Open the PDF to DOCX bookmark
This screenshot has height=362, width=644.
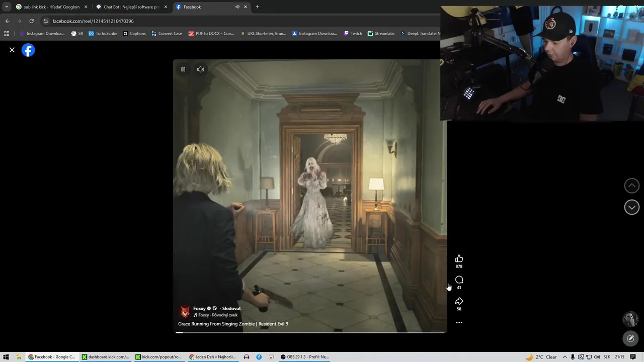[x=211, y=34]
